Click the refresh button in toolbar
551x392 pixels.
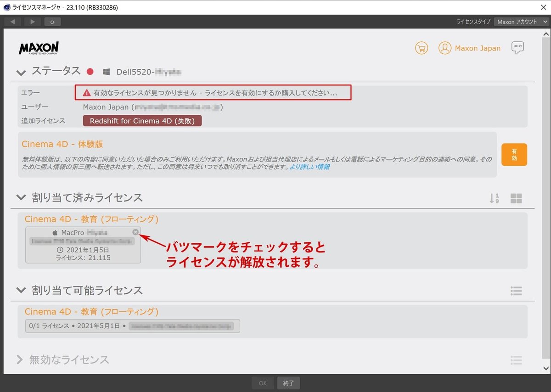52,22
